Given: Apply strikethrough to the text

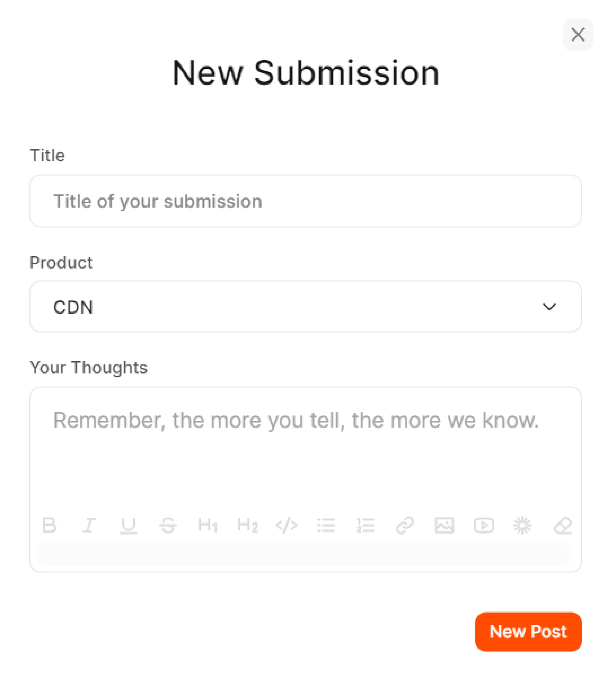Looking at the screenshot, I should (x=168, y=525).
